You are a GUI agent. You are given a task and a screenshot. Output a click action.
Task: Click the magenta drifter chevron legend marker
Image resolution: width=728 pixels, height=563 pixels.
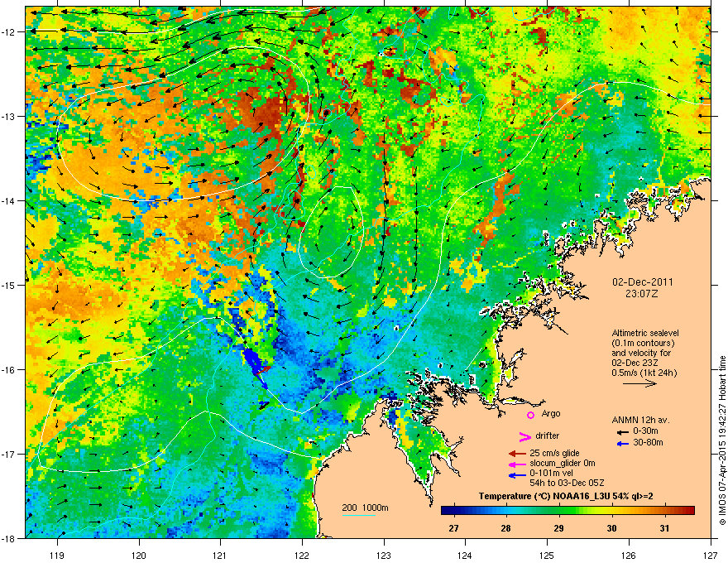(x=524, y=436)
